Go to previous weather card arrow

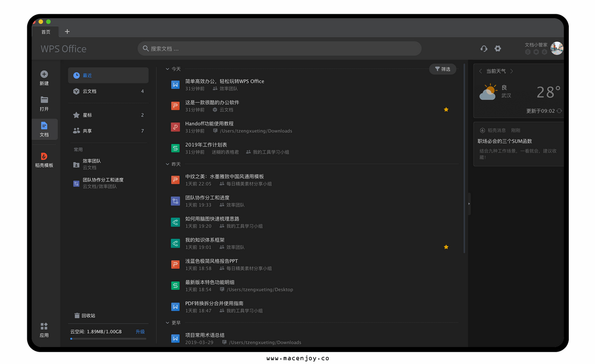coord(480,71)
